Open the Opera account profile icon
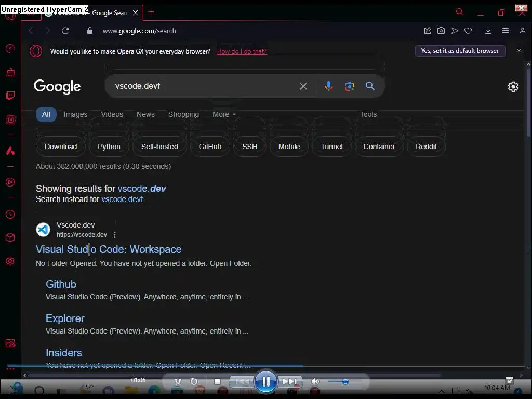 click(523, 31)
